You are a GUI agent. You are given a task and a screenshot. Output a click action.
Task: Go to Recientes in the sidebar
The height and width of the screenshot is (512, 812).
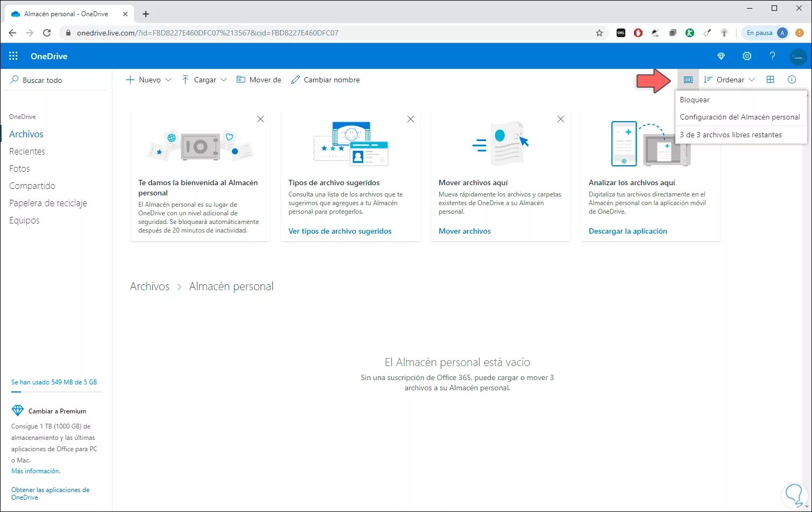point(27,151)
